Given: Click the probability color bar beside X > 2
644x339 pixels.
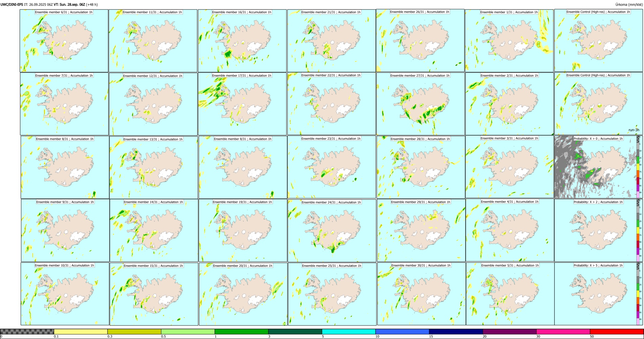Looking at the screenshot, I should tap(638, 230).
